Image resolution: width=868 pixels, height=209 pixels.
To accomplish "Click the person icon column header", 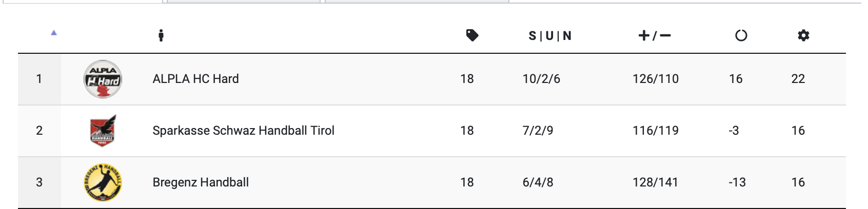I will tap(161, 35).
